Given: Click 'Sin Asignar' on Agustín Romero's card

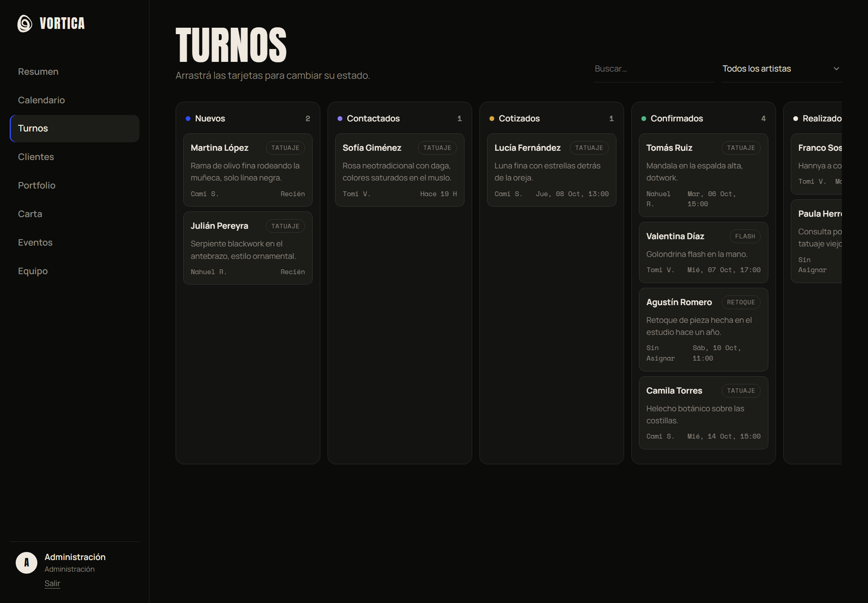Looking at the screenshot, I should pos(660,353).
